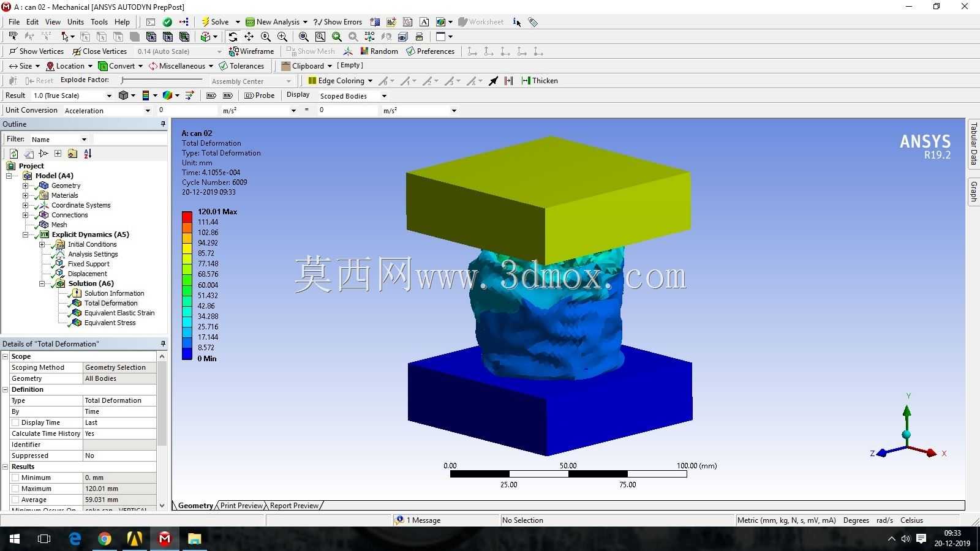The height and width of the screenshot is (551, 980).
Task: Click the 1 Message status entry
Action: [x=419, y=520]
